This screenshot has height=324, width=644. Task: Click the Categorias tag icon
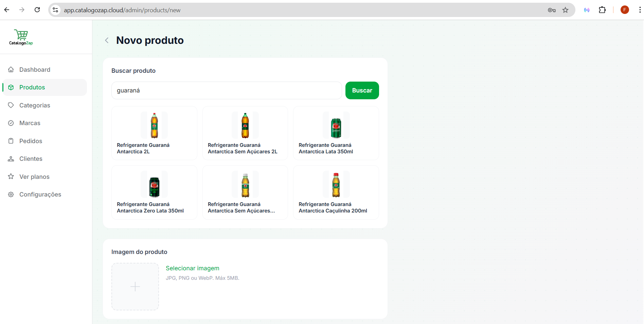tap(11, 105)
